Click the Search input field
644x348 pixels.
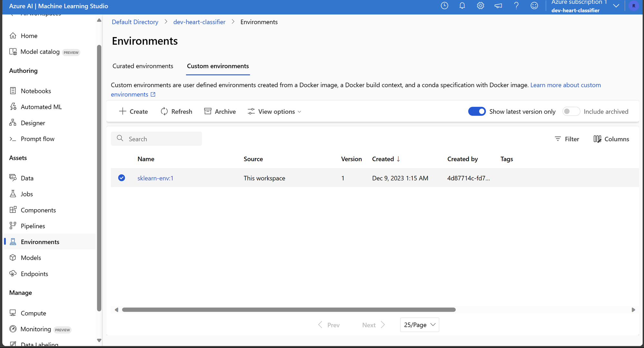pyautogui.click(x=156, y=138)
